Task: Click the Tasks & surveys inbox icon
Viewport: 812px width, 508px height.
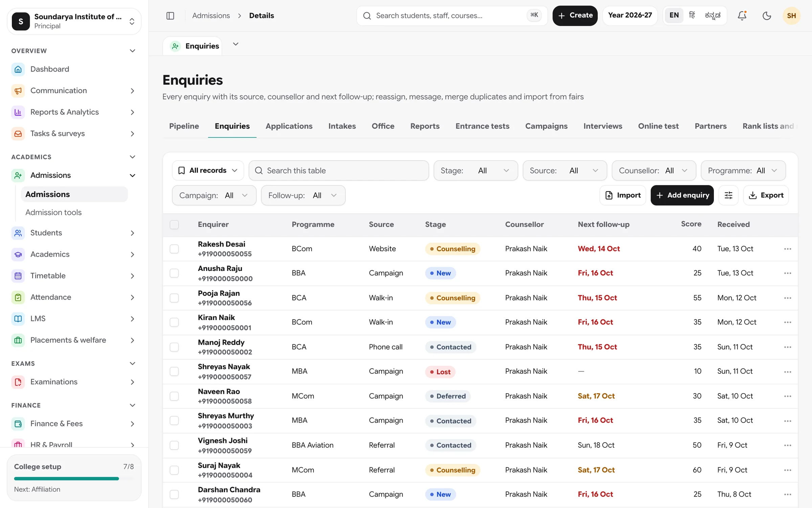Action: click(x=18, y=133)
